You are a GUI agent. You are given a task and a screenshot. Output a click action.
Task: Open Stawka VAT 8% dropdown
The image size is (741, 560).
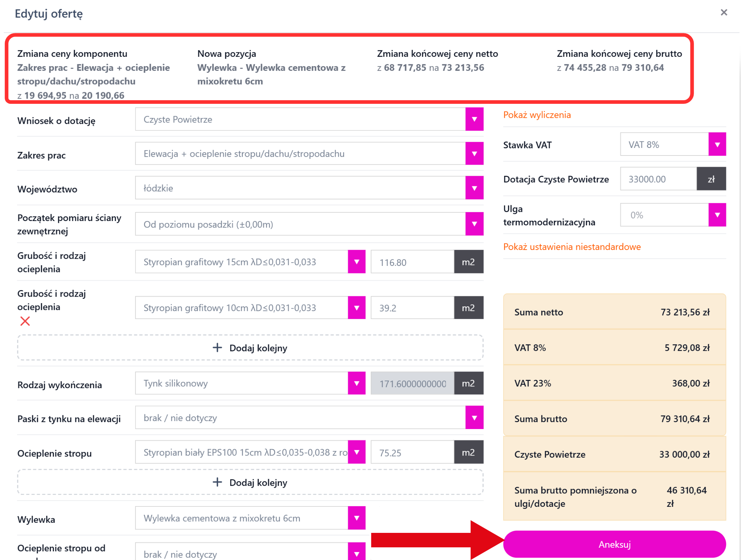pos(717,144)
